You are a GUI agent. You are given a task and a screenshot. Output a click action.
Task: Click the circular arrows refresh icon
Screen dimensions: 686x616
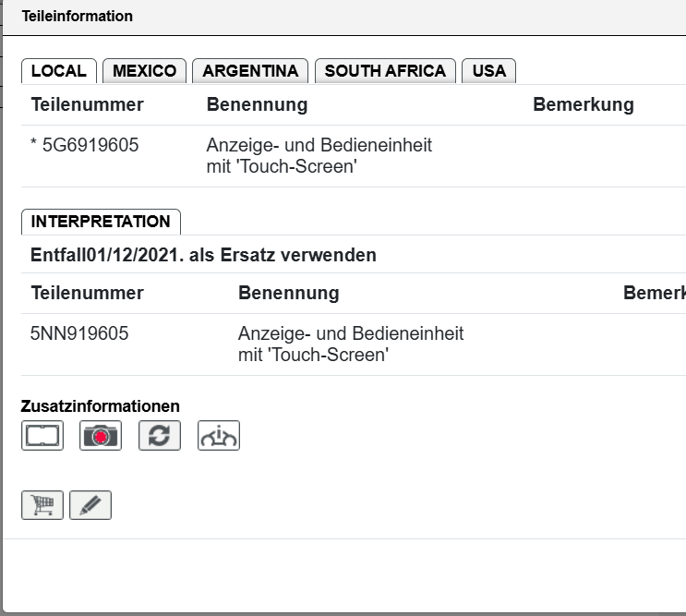(x=160, y=436)
